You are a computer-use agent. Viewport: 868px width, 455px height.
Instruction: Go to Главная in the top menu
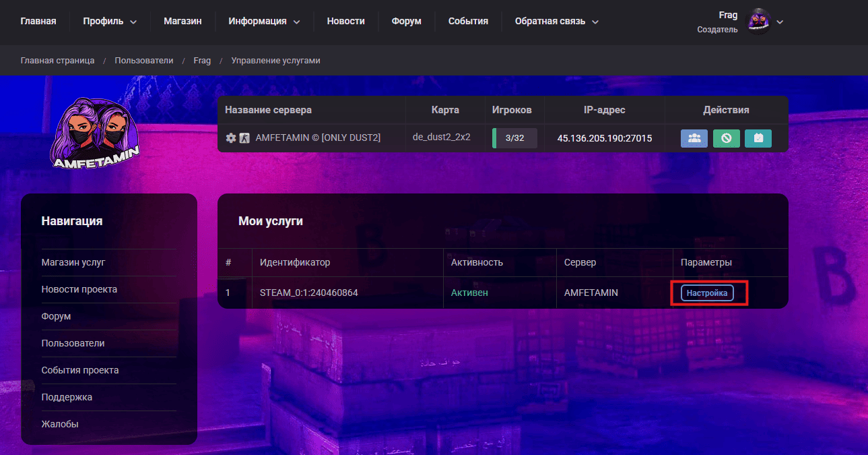(38, 21)
